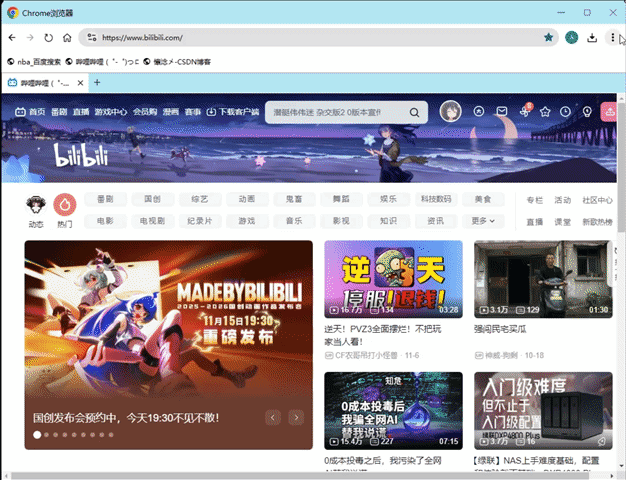Click 下载客户端 in top navigation
The image size is (626, 480).
[x=233, y=112]
